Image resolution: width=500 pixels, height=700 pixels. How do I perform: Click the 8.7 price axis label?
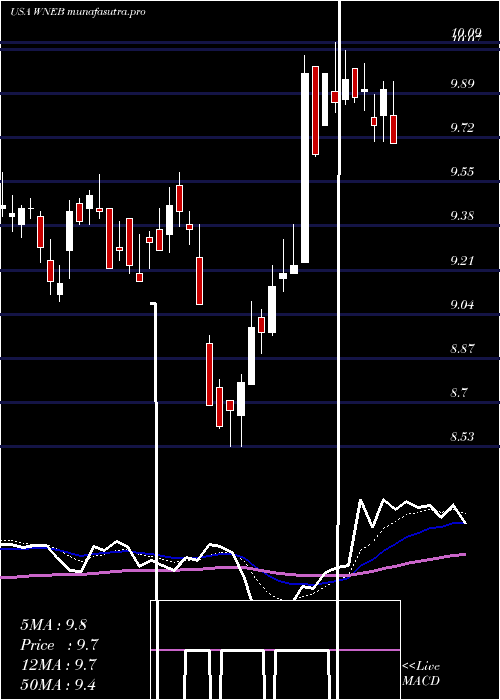click(459, 392)
